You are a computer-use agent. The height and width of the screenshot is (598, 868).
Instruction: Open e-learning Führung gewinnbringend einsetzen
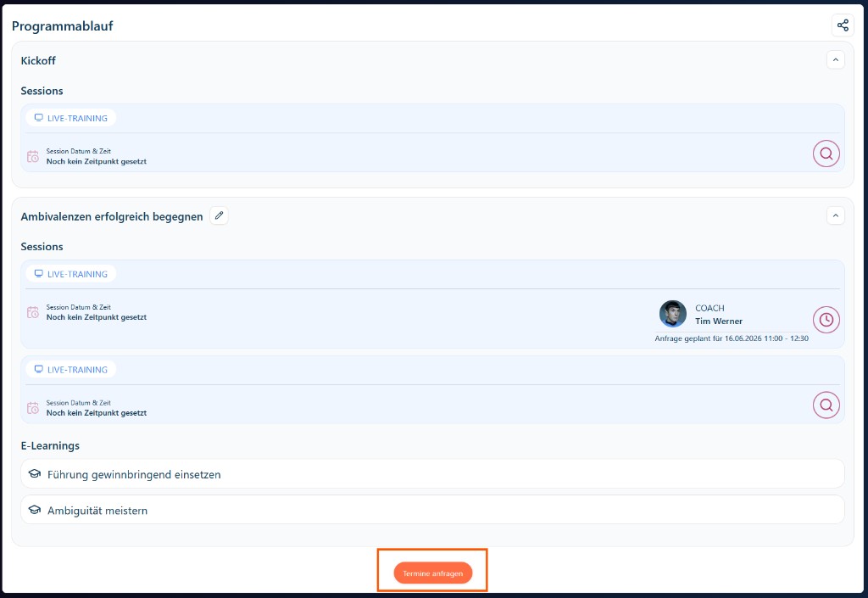point(433,474)
